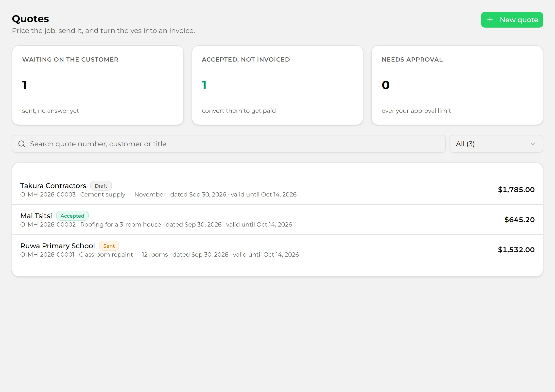Image resolution: width=555 pixels, height=392 pixels.
Task: Click the Quotes page heading
Action: click(30, 19)
